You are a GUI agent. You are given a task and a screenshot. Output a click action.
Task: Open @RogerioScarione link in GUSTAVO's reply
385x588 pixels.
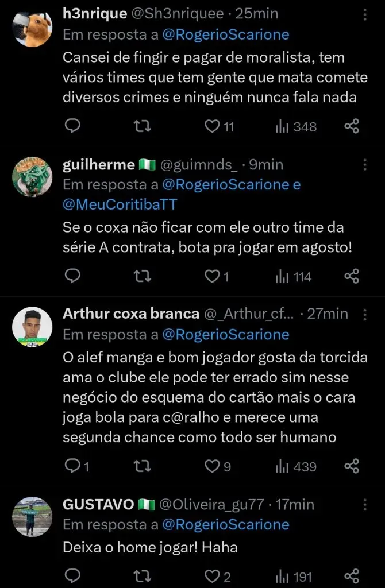226,524
